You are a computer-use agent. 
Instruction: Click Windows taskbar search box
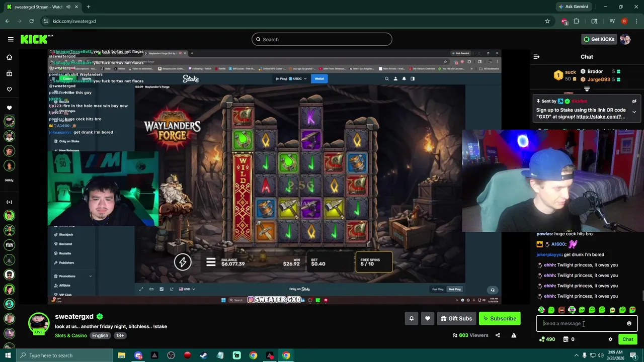click(x=65, y=355)
